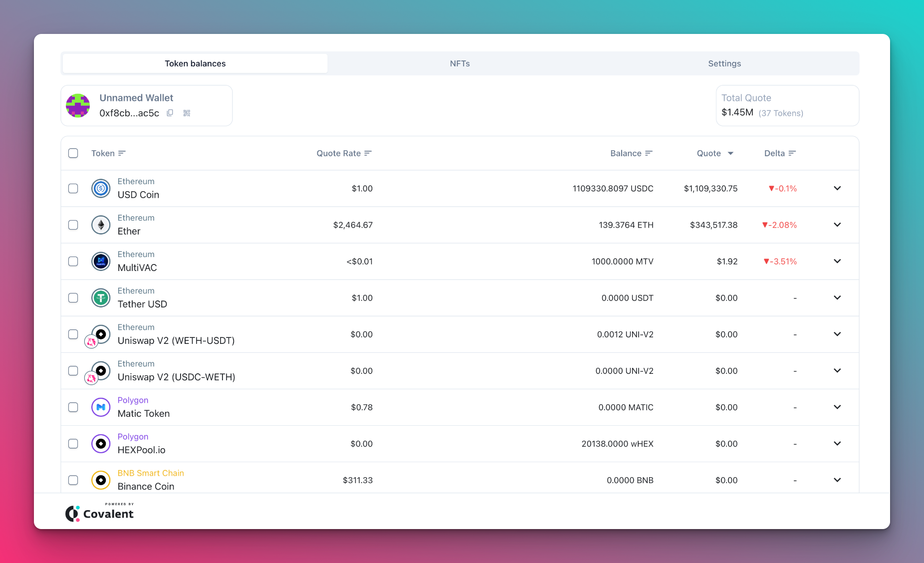The image size is (924, 563).
Task: Expand the Uniswap V2 (USDC-WETH) row
Action: [x=837, y=370]
